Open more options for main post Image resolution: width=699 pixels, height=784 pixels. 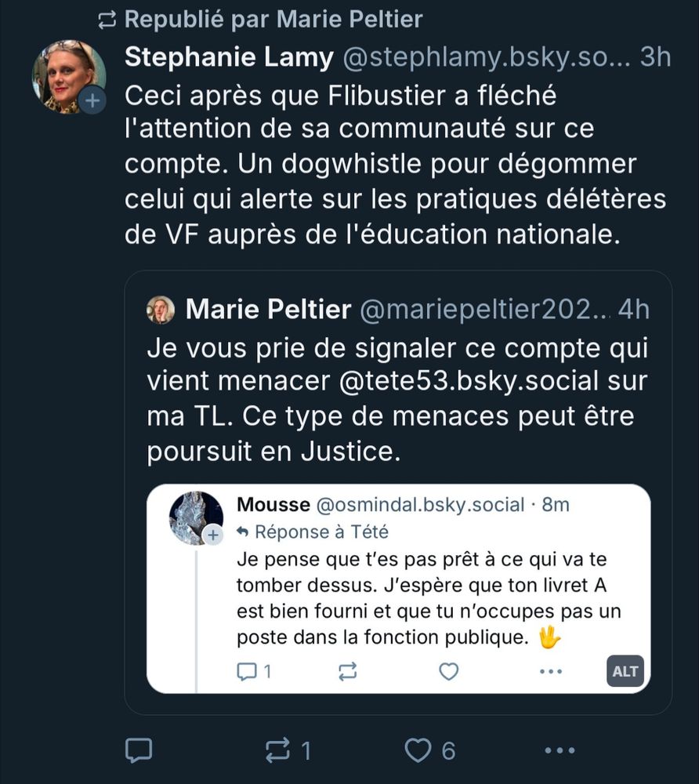click(x=560, y=750)
